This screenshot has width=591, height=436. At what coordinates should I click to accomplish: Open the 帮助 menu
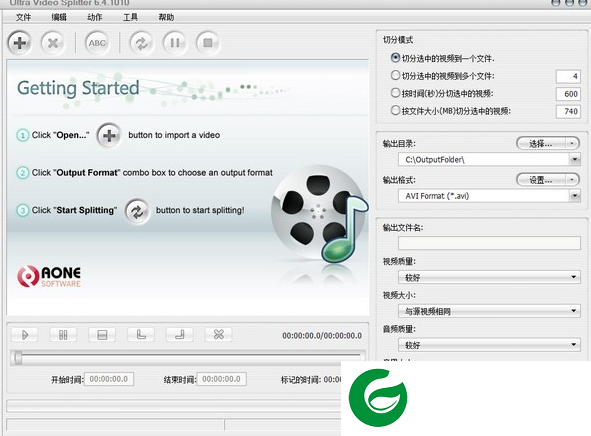166,17
